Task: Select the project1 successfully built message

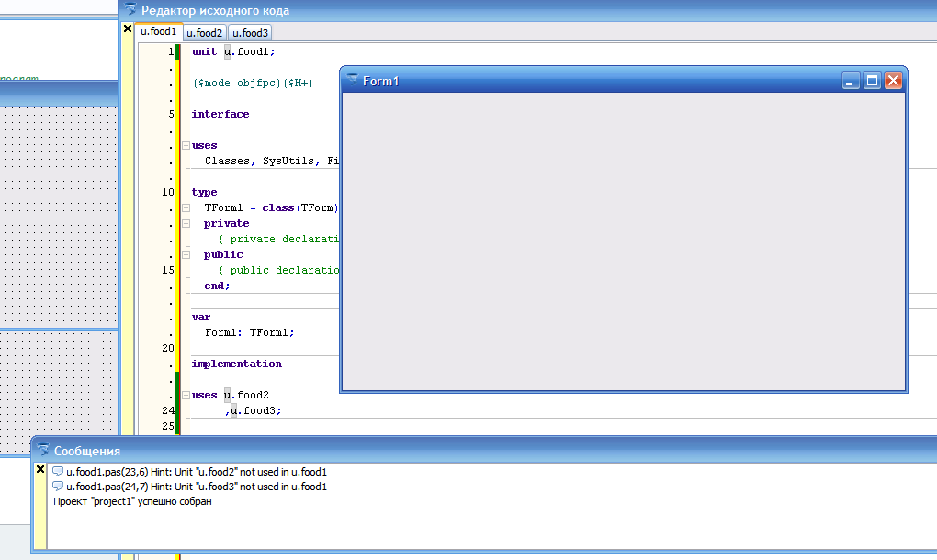Action: (132, 501)
